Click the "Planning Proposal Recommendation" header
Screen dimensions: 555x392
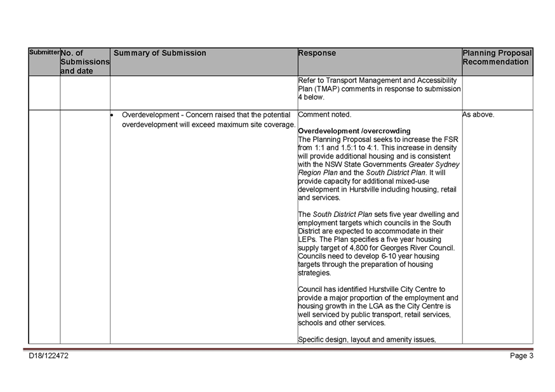[497, 57]
